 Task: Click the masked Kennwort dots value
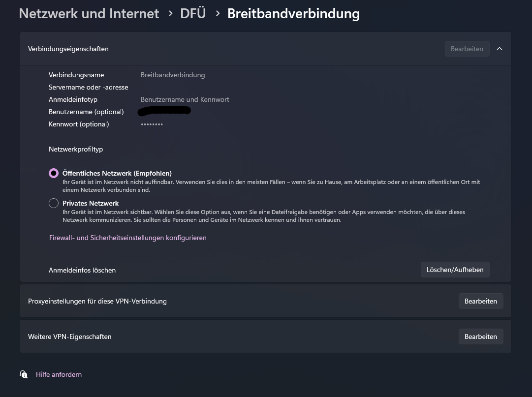coord(152,124)
